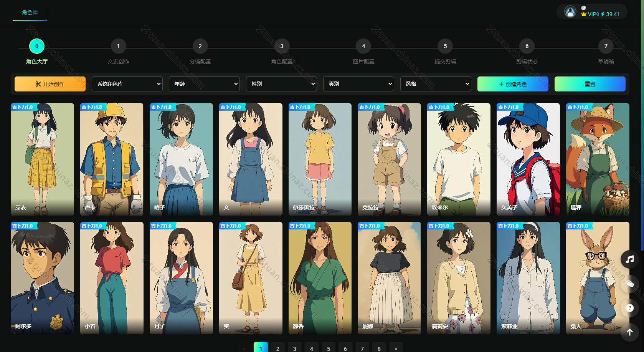Go to pagination page 4

312,348
